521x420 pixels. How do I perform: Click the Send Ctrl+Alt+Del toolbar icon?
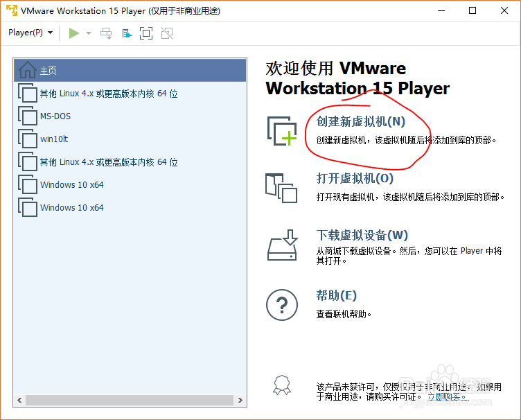tap(106, 33)
